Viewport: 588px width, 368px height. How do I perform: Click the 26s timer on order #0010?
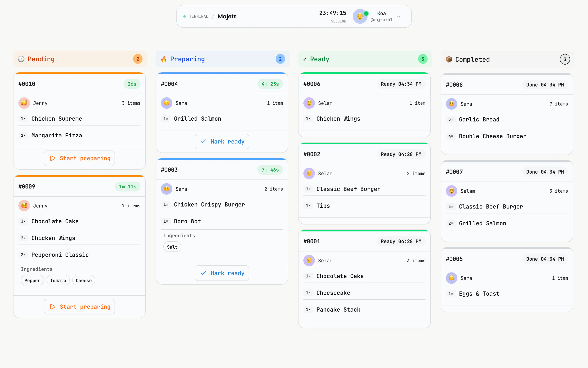tap(132, 84)
